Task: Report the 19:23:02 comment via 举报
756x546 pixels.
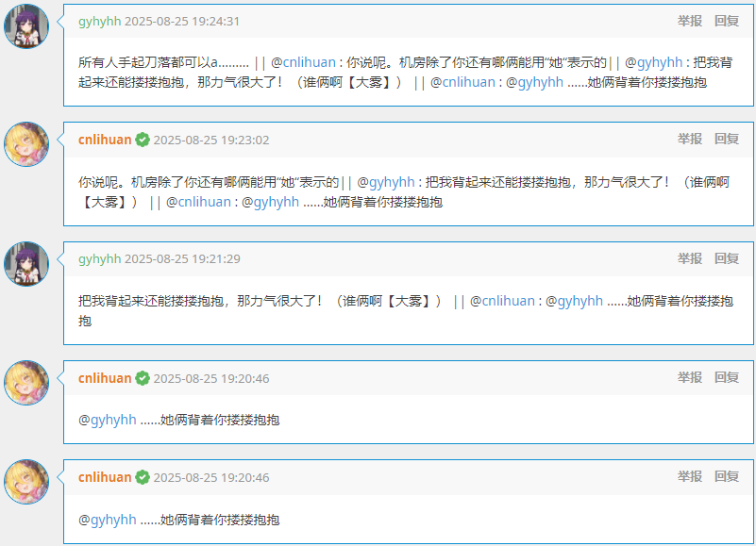Action: (690, 139)
